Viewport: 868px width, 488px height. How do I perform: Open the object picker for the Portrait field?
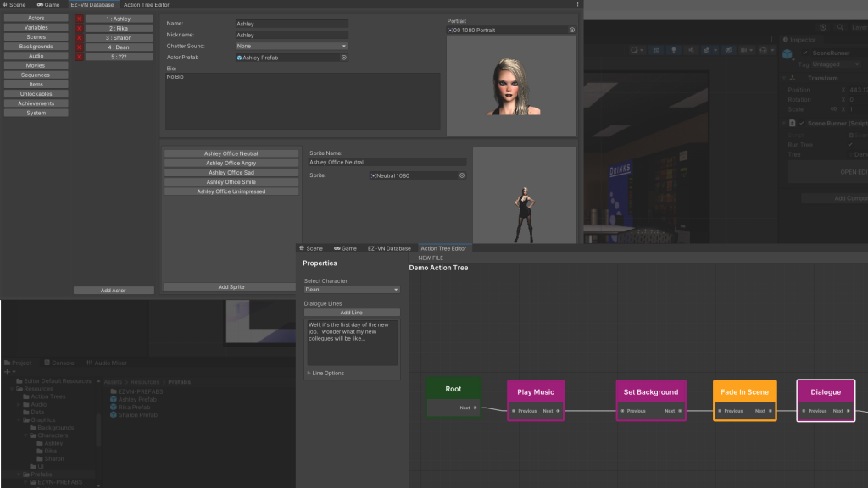coord(571,30)
